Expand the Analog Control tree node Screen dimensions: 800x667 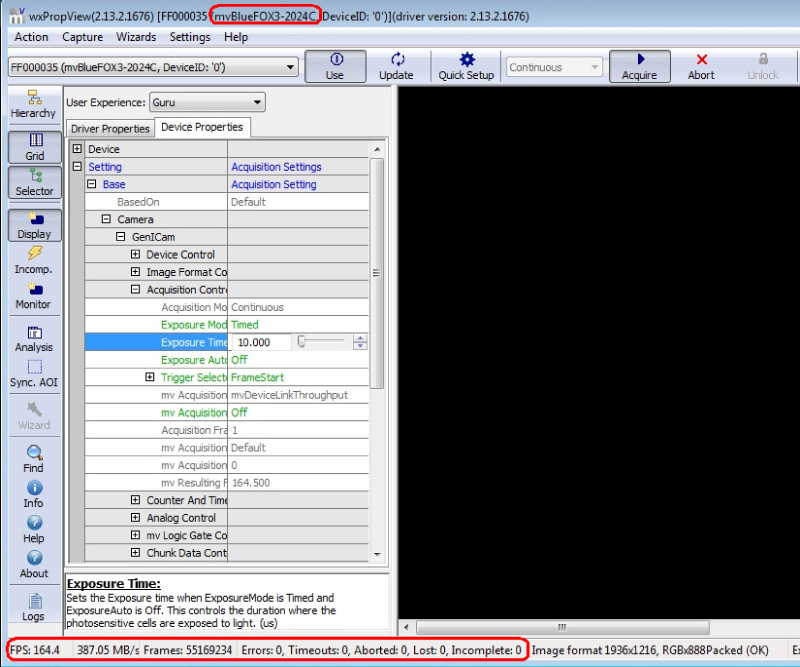[x=136, y=518]
